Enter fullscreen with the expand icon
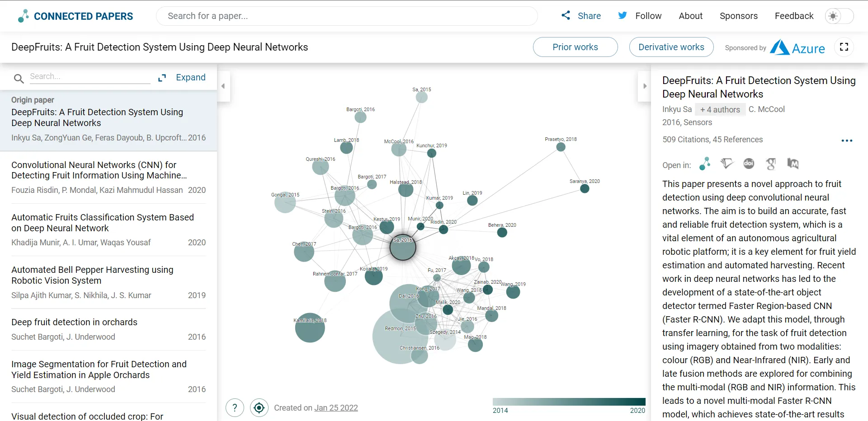 pyautogui.click(x=844, y=47)
